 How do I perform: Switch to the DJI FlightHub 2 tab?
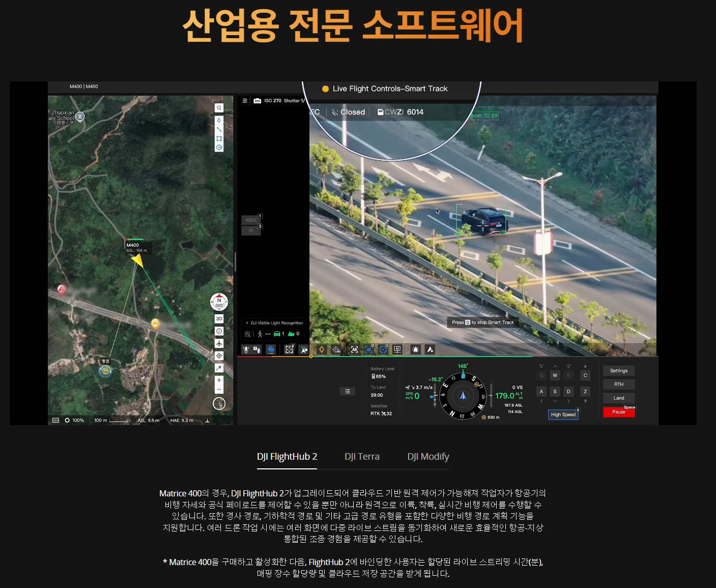coord(287,457)
